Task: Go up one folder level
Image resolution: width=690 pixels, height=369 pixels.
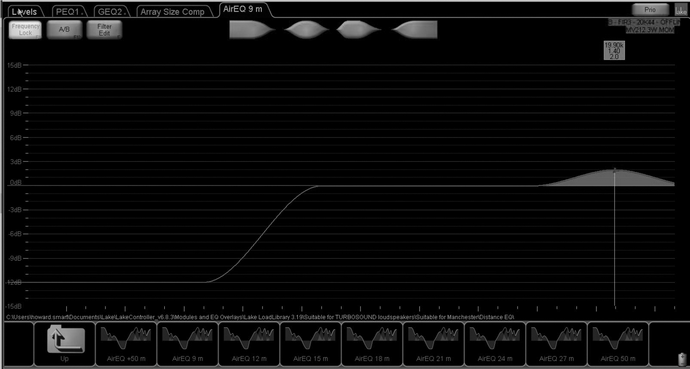Action: (64, 344)
